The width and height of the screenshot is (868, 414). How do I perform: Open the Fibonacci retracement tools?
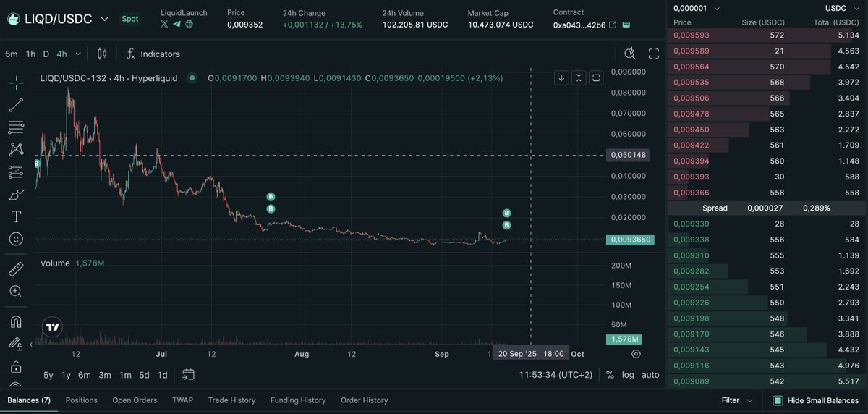(16, 127)
